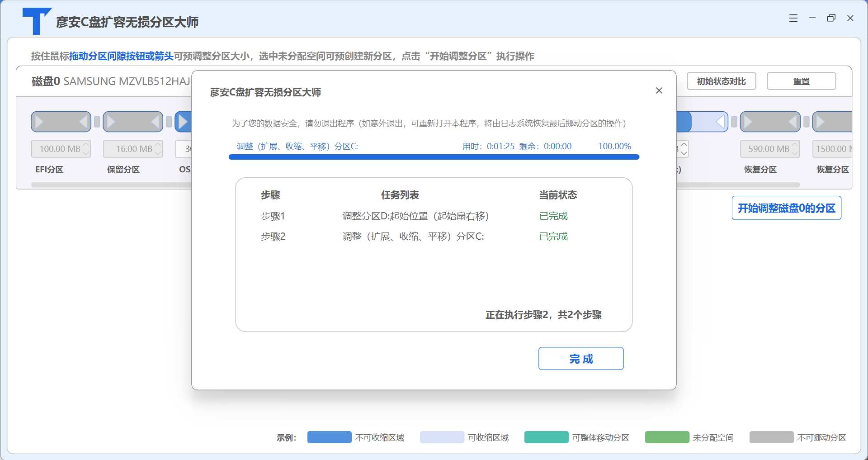
Task: Click the 1500.00 size field
Action: tap(832, 149)
